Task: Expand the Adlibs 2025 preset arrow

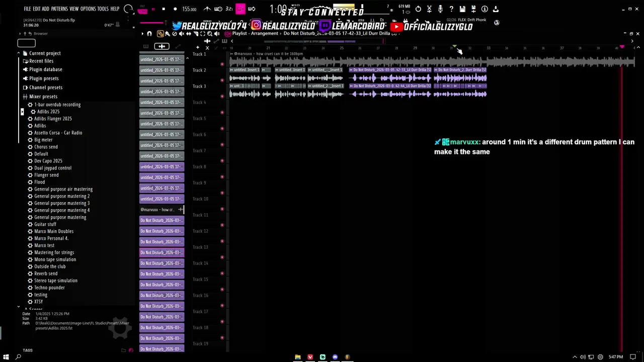Action: click(22, 112)
